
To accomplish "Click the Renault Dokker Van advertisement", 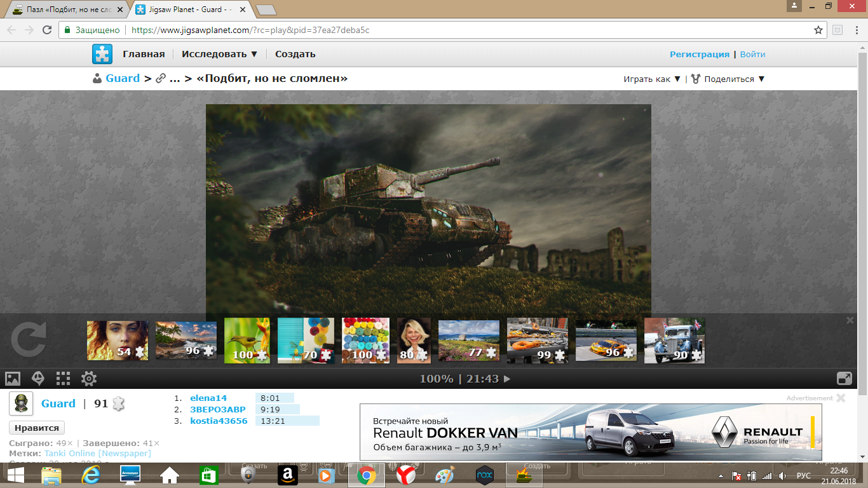I will [591, 432].
